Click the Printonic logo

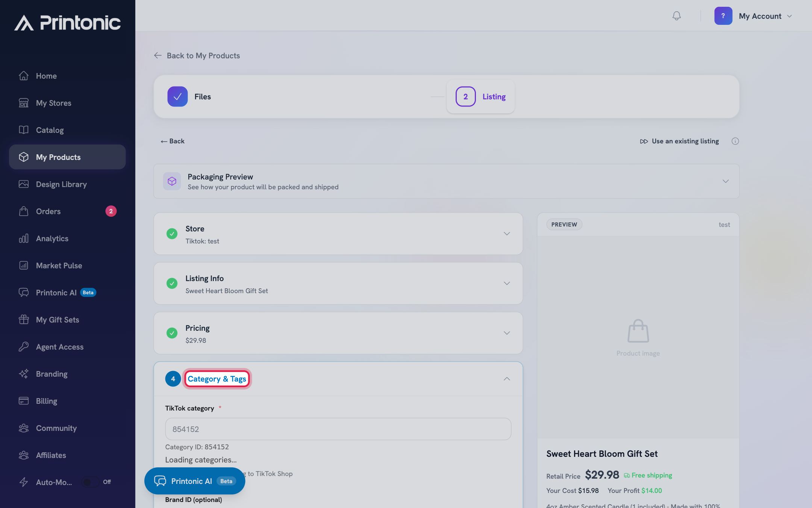click(68, 23)
